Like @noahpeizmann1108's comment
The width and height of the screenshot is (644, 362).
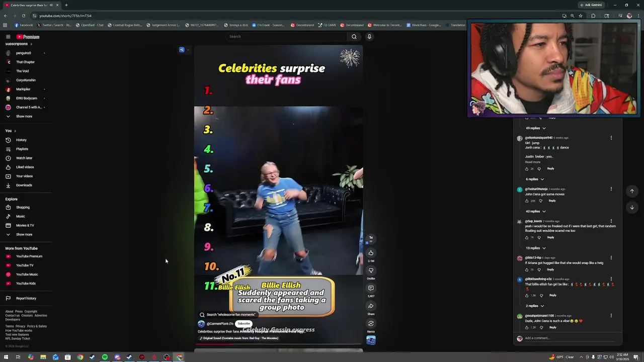coord(527,327)
